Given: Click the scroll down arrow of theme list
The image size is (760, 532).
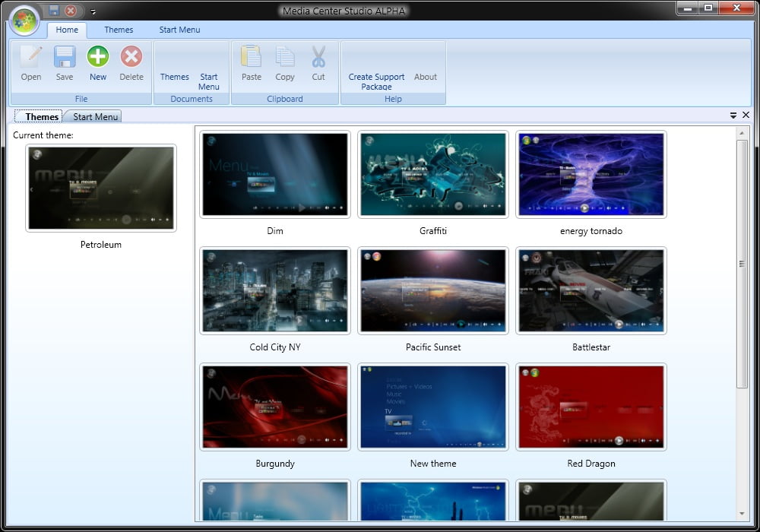Looking at the screenshot, I should point(742,514).
